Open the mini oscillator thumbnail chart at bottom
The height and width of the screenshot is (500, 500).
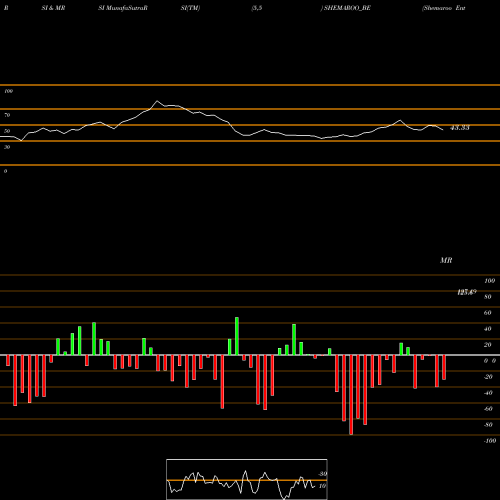pyautogui.click(x=247, y=479)
